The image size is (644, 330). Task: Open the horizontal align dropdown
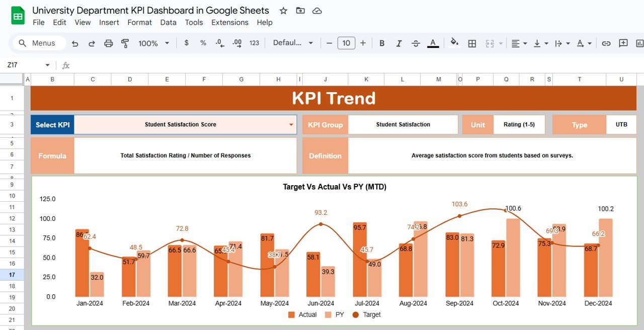(518, 43)
